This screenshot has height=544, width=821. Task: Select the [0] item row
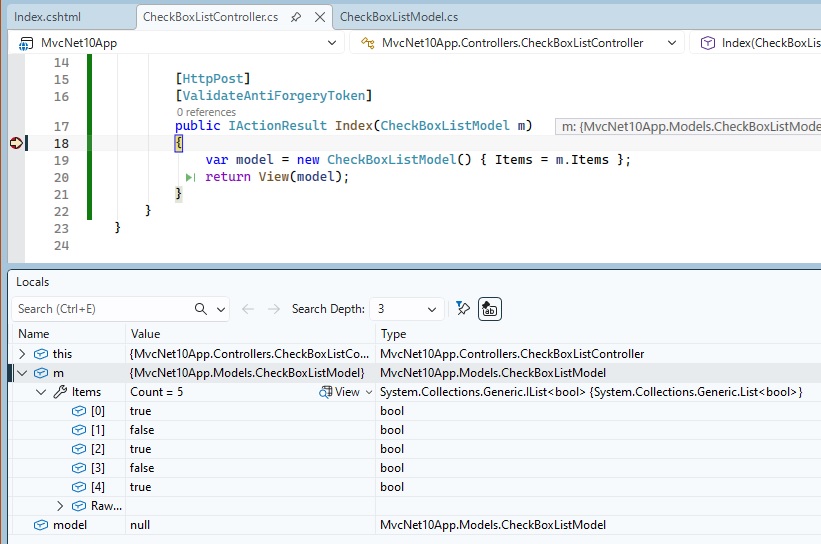tap(417, 411)
